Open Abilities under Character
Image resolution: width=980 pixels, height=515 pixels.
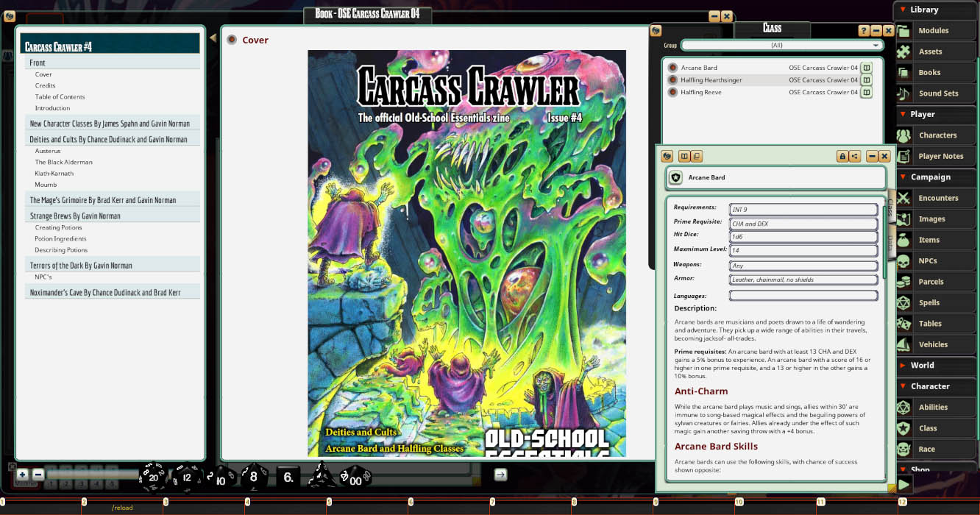936,407
